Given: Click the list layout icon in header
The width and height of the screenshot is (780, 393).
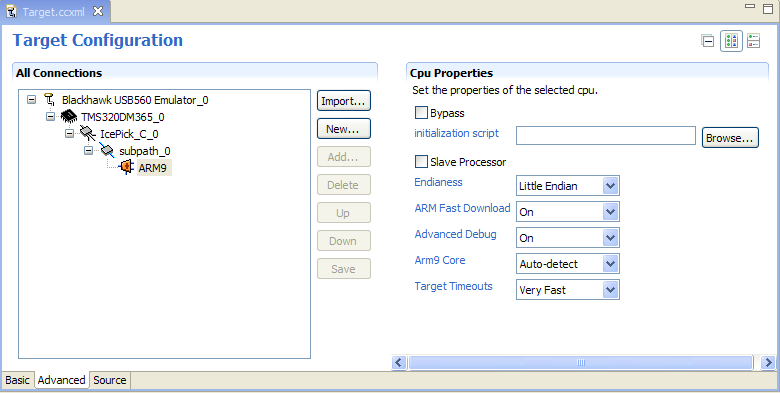Looking at the screenshot, I should (754, 41).
